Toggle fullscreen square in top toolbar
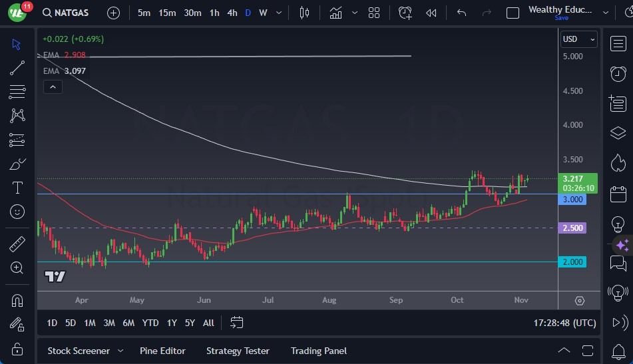The image size is (633, 364). 513,13
